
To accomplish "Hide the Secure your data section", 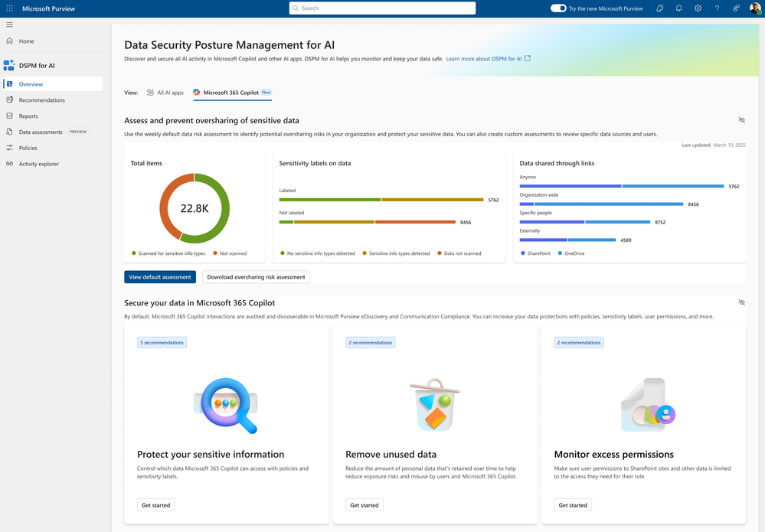I will pyautogui.click(x=741, y=302).
